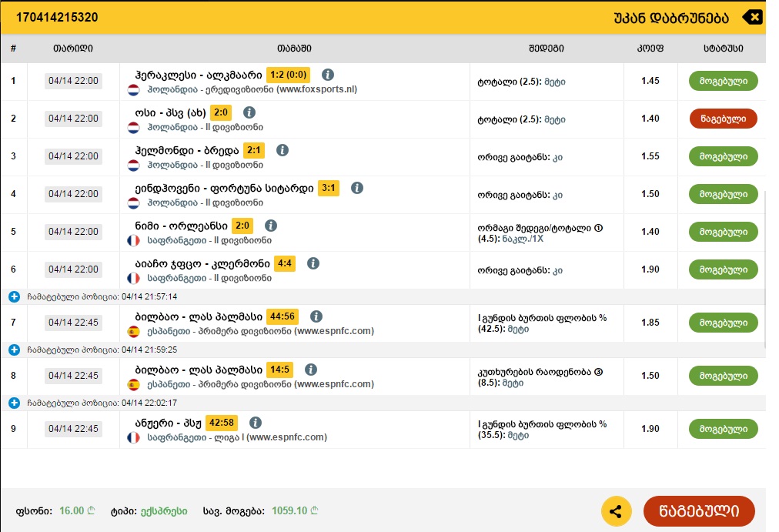Image resolution: width=779 pixels, height=532 pixels.
Task: Click the large red წაგებული button
Action: click(x=698, y=510)
